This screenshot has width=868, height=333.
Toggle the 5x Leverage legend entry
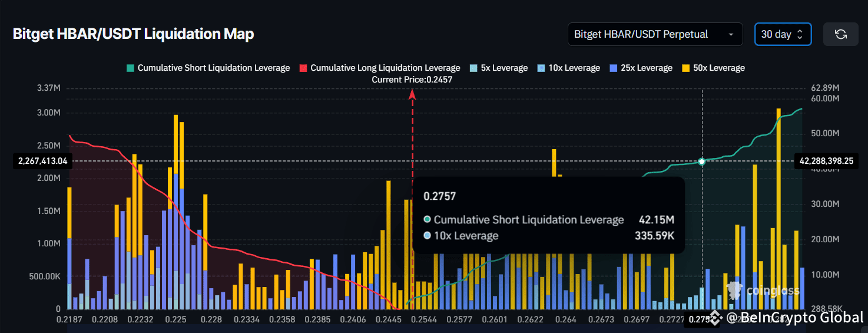[x=498, y=68]
